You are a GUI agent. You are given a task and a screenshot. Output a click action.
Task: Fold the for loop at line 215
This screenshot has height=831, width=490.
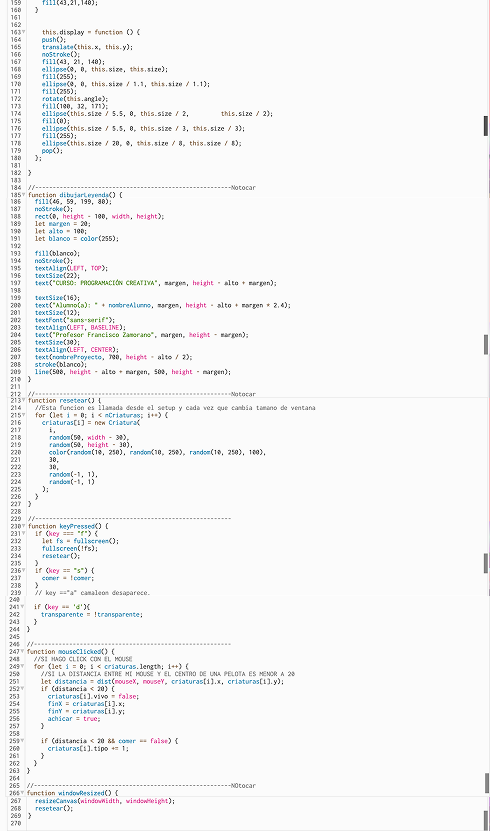pos(23,416)
